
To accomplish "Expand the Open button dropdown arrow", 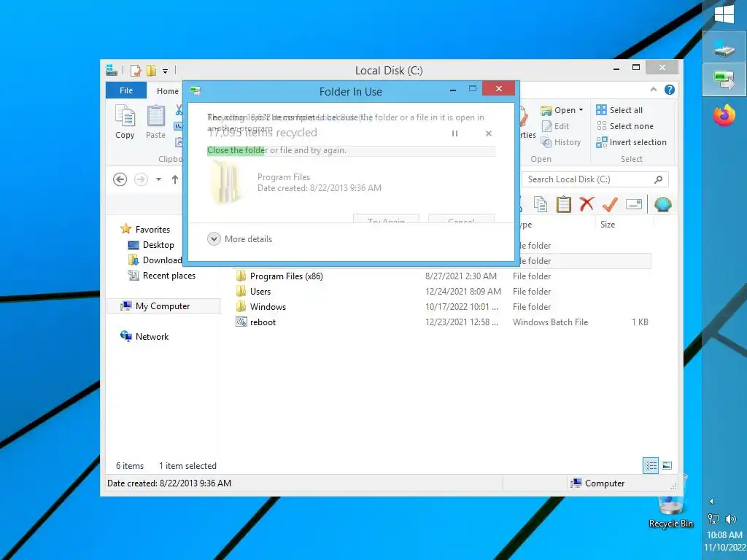I will [x=581, y=111].
